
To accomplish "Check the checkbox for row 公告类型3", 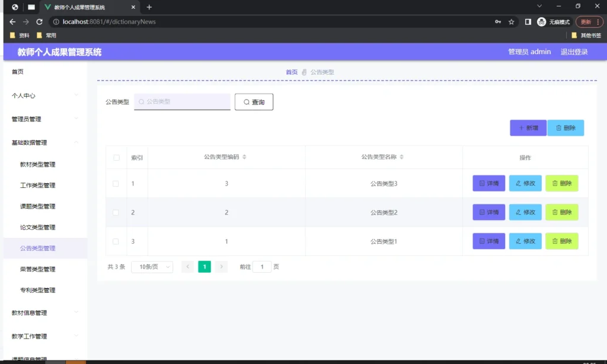I will tap(116, 184).
